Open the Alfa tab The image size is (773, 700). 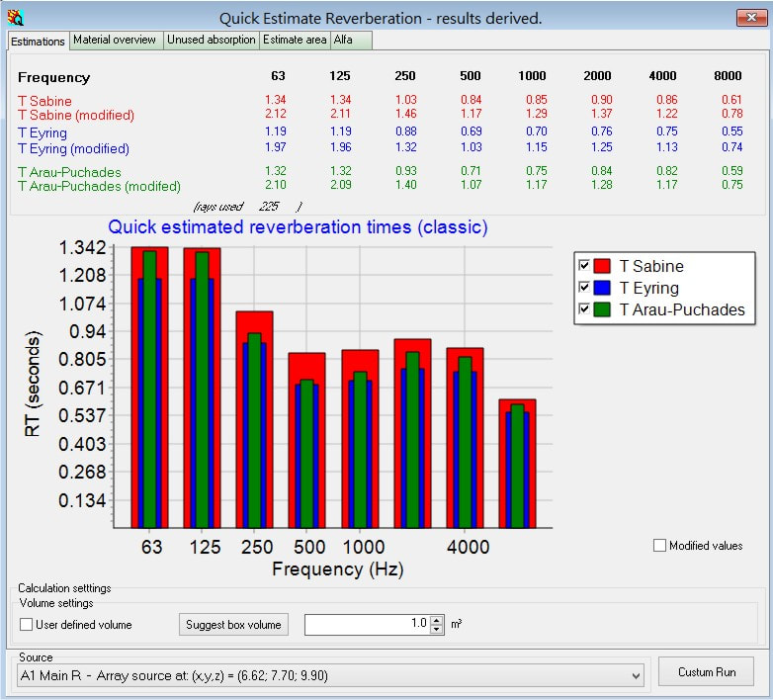click(x=351, y=40)
